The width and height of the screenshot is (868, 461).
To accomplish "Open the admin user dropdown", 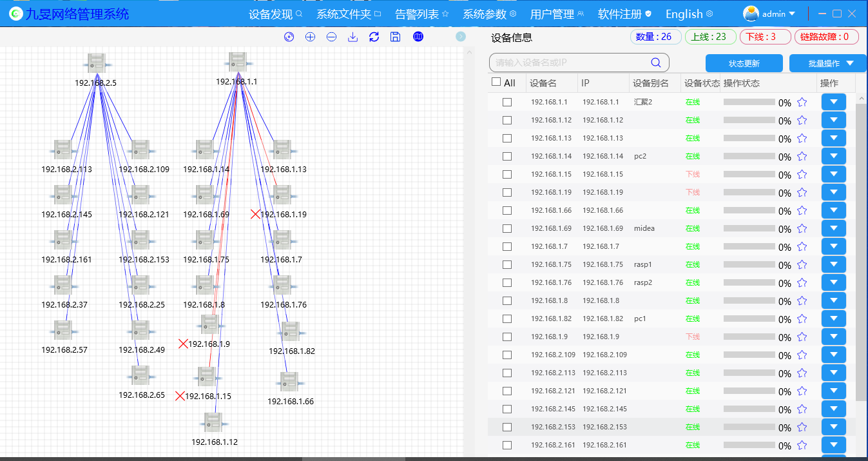I will point(769,14).
